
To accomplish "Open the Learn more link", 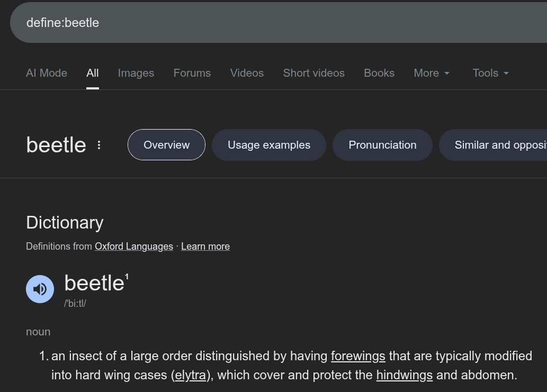I will 205,247.
